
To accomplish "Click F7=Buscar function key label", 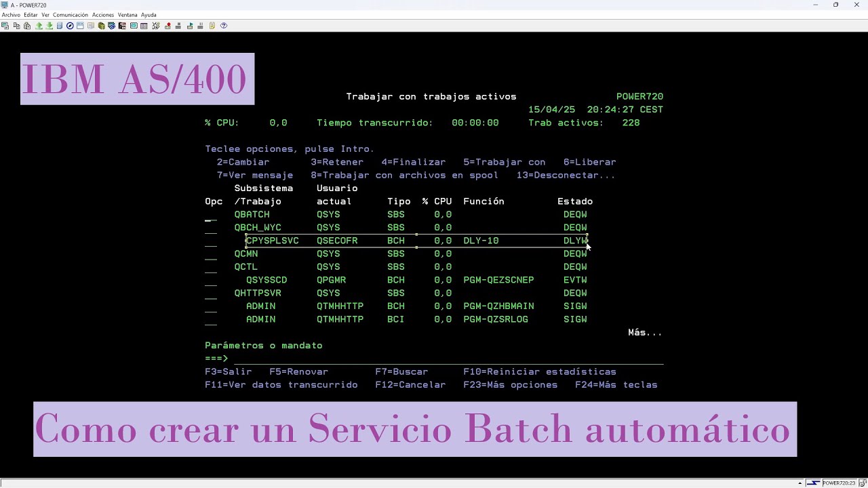I will [401, 371].
